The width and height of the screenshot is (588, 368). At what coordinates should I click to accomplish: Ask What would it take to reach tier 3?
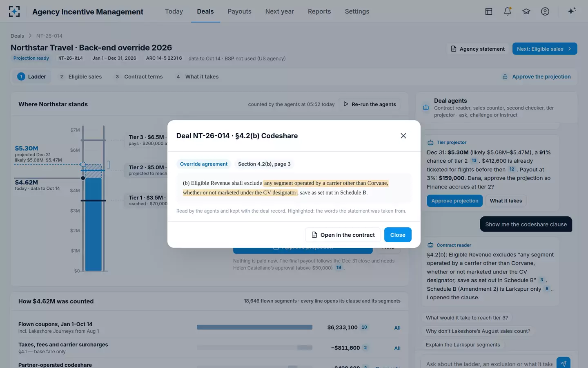[x=467, y=318]
